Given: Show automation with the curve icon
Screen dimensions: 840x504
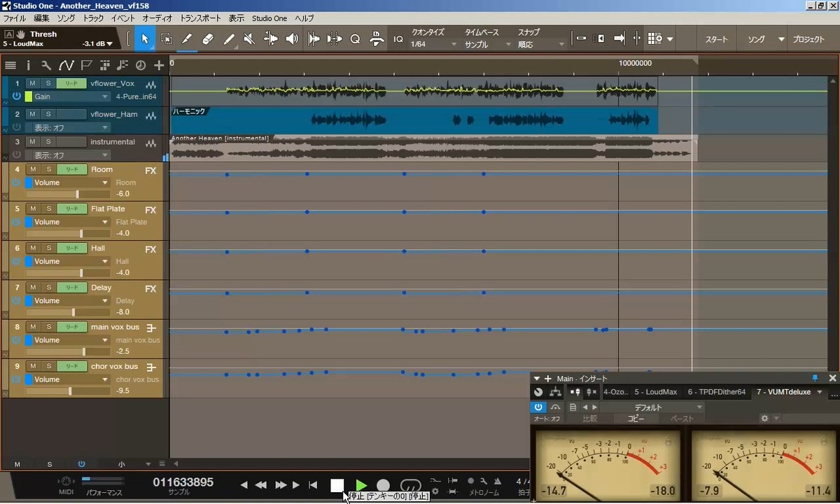Looking at the screenshot, I should tap(66, 65).
